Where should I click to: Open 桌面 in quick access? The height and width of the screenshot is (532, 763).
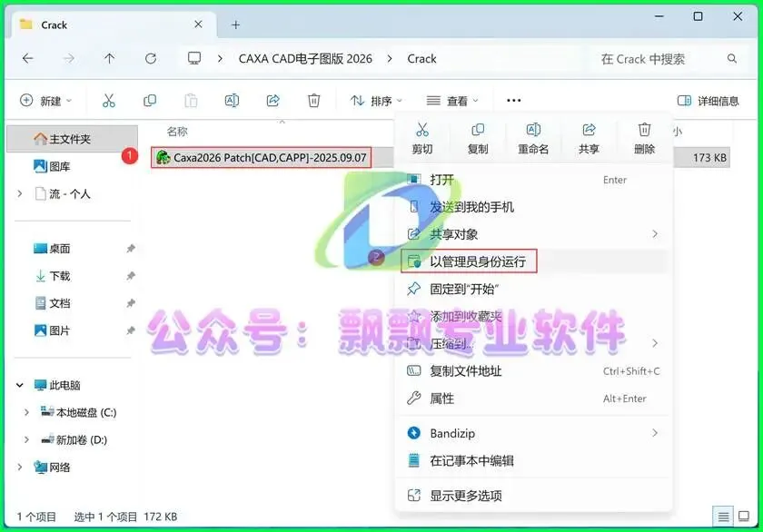point(52,249)
